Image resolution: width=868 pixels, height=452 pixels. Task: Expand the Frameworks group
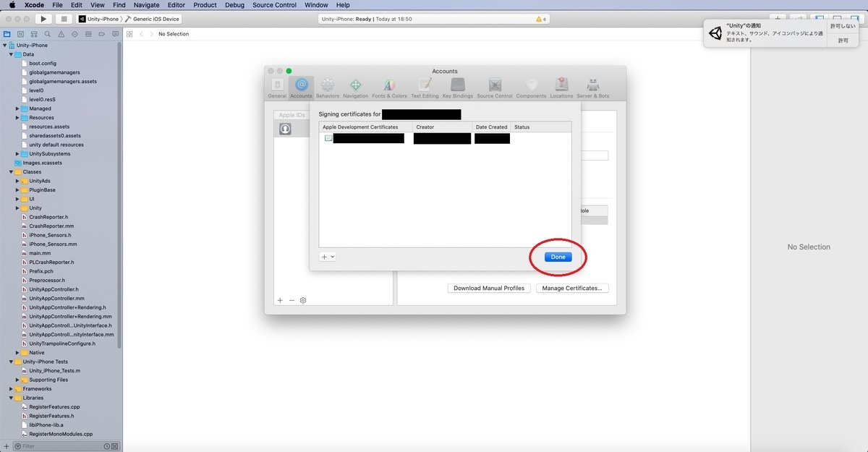pyautogui.click(x=12, y=388)
